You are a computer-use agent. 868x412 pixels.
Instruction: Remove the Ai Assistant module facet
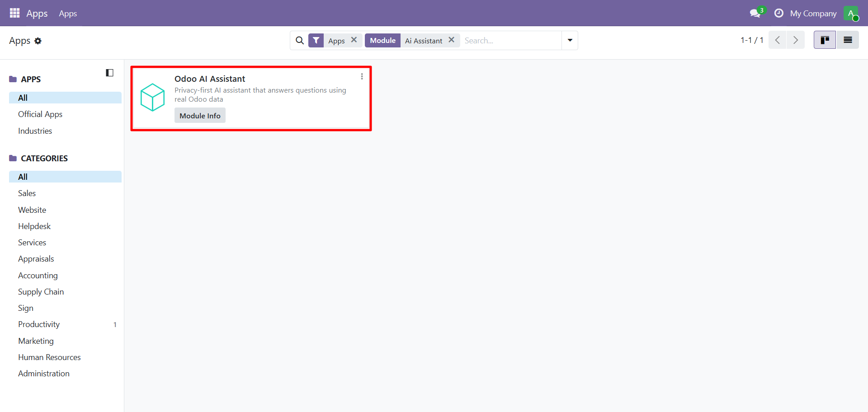click(451, 40)
